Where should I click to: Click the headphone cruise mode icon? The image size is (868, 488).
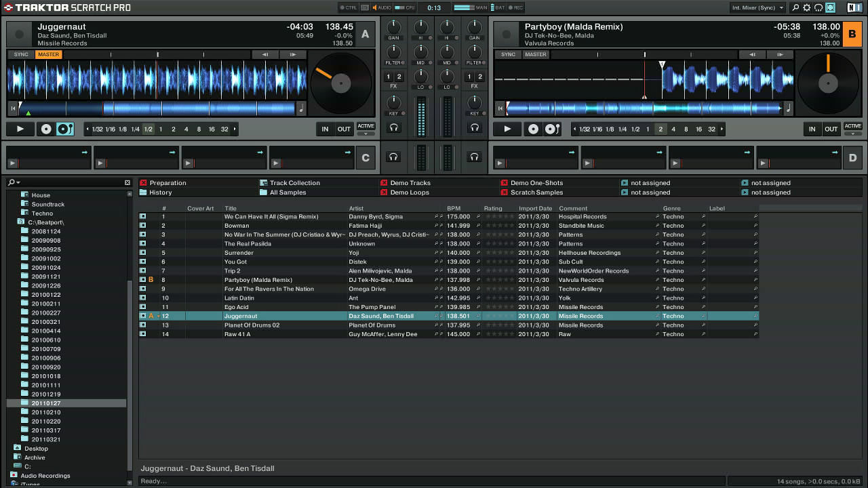(818, 7)
